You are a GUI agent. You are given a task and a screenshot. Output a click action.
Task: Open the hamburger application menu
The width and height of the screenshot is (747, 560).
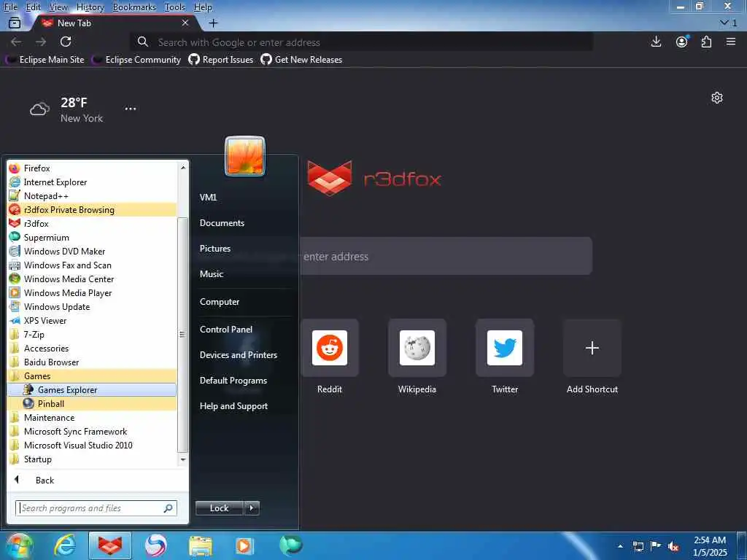731,42
